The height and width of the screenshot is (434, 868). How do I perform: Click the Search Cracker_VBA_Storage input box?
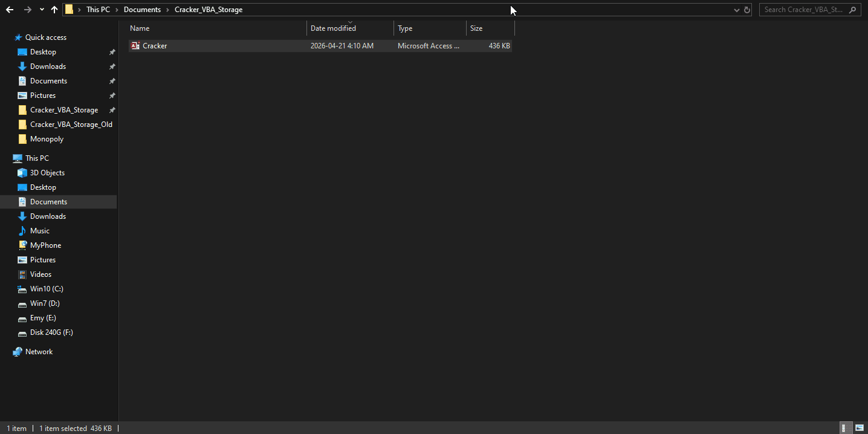coord(804,10)
